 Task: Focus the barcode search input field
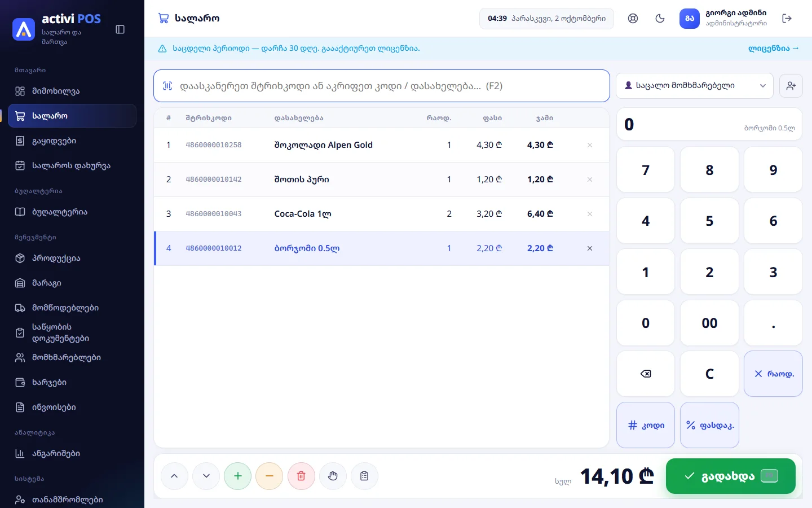pyautogui.click(x=382, y=86)
